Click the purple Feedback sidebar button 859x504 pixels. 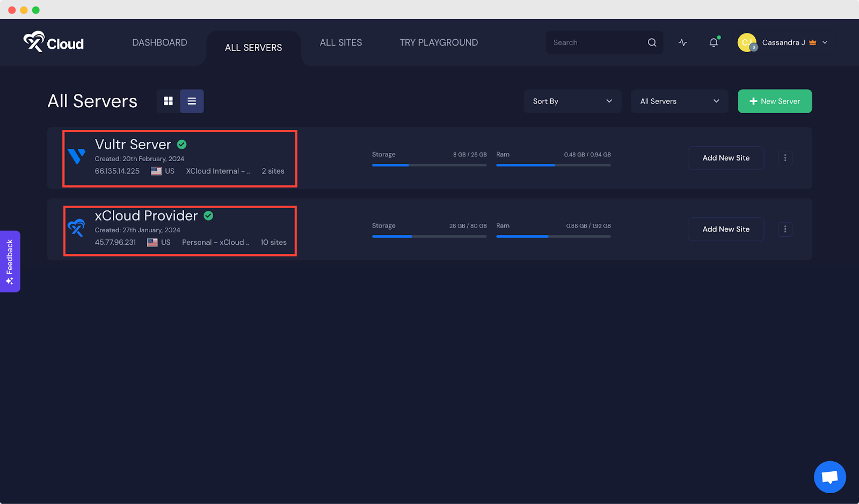[10, 261]
